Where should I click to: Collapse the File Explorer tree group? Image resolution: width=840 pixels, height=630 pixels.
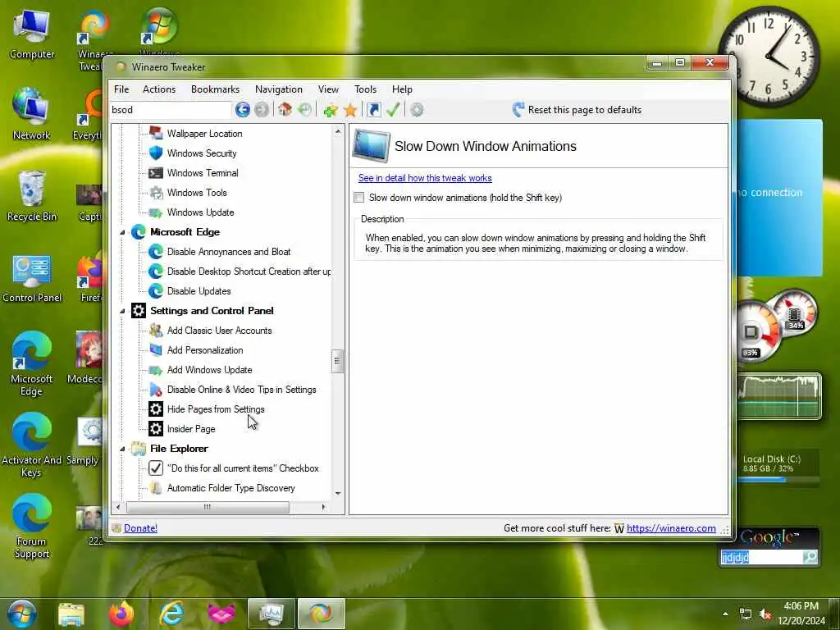pos(122,449)
